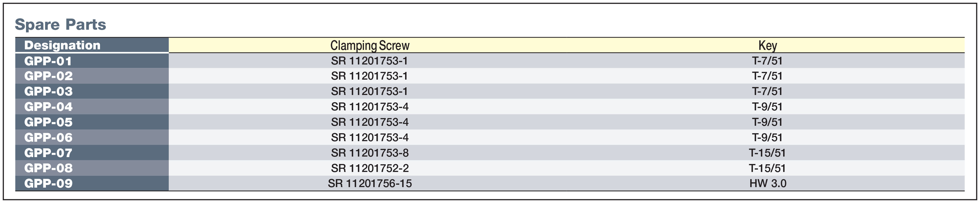The width and height of the screenshot is (980, 203).
Task: Select the GPP-04 designation cell
Action: tap(92, 107)
